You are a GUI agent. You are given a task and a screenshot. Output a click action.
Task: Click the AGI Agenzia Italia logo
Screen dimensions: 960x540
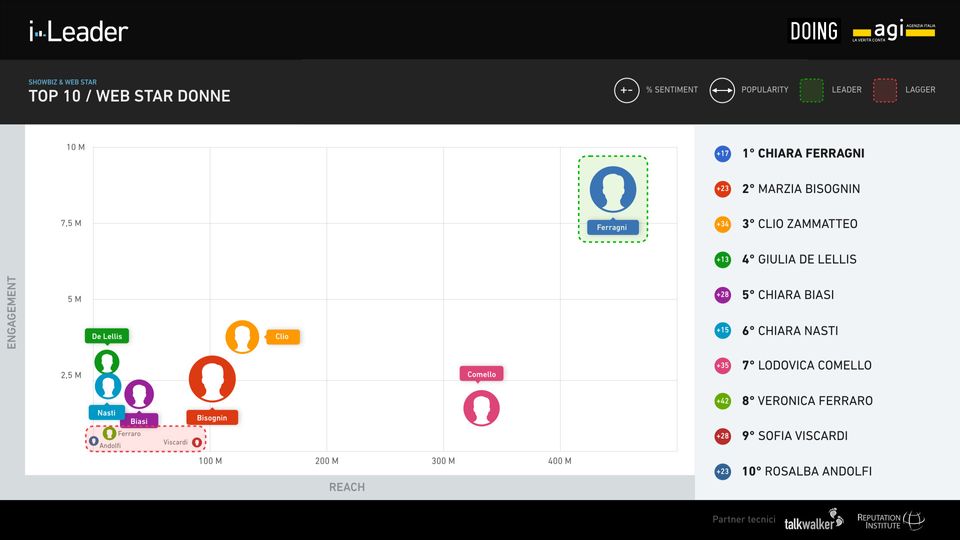(x=893, y=31)
